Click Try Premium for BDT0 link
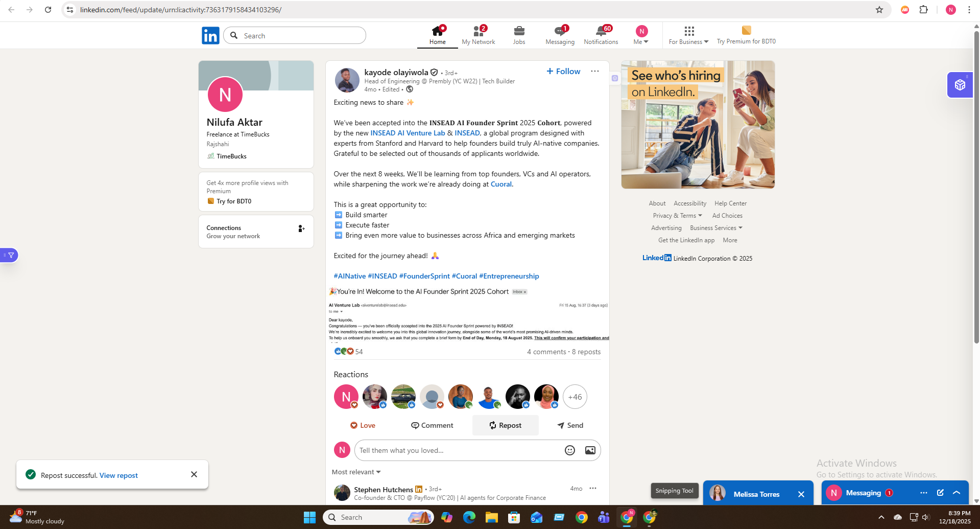980x529 pixels. click(x=746, y=35)
